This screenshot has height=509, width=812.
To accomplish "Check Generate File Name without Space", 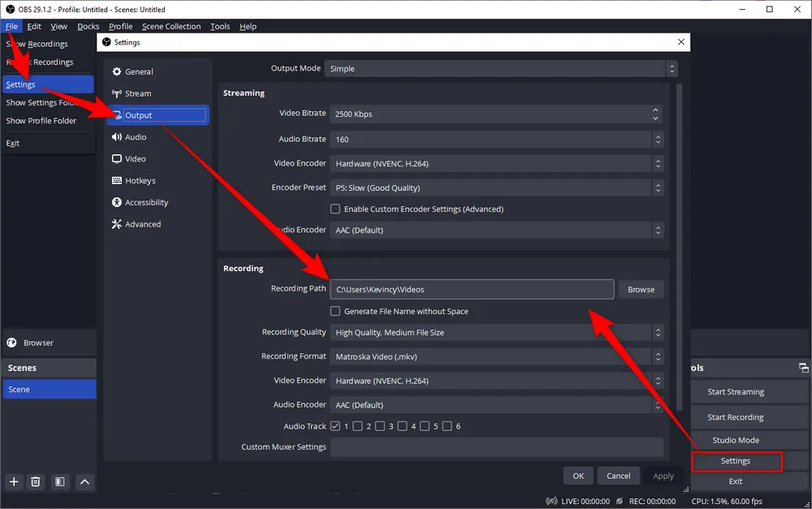I will 335,311.
